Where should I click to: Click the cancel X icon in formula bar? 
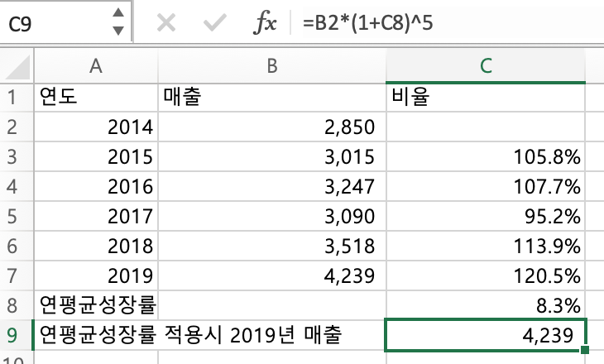tap(166, 22)
